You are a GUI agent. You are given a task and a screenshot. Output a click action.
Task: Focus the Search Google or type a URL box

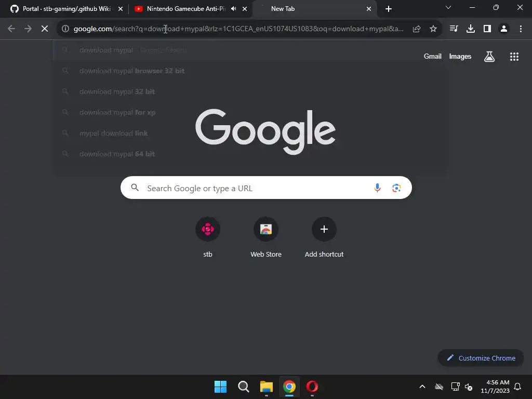point(266,188)
